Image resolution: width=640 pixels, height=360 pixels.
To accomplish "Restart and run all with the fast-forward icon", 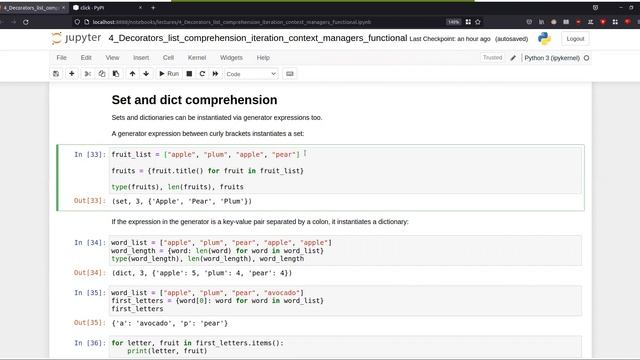I will 215,74.
